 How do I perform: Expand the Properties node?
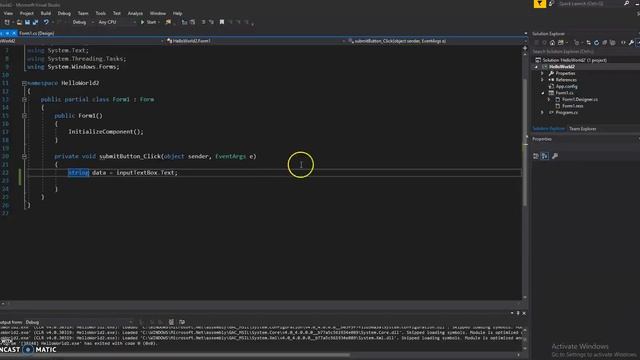(542, 73)
